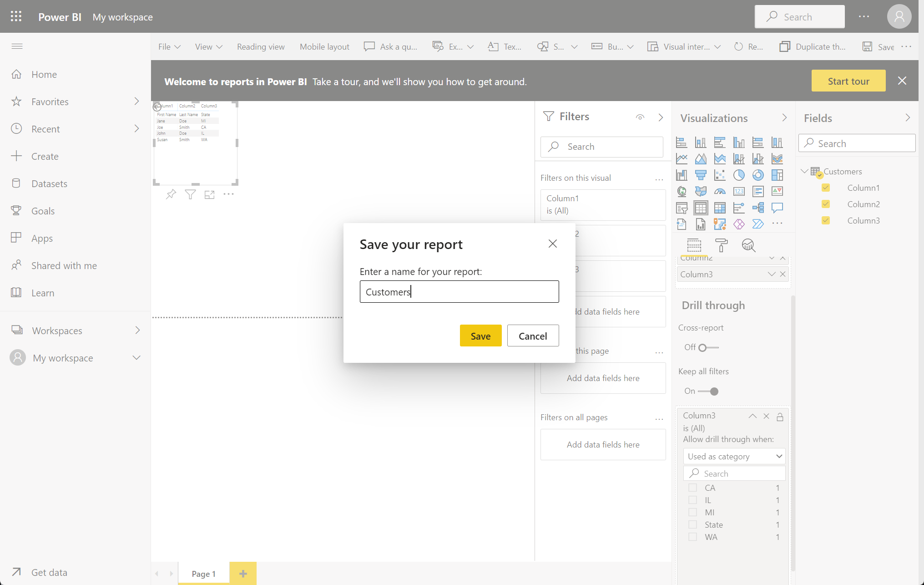Collapse the Customers table tree
This screenshot has height=585, width=924.
pyautogui.click(x=804, y=172)
